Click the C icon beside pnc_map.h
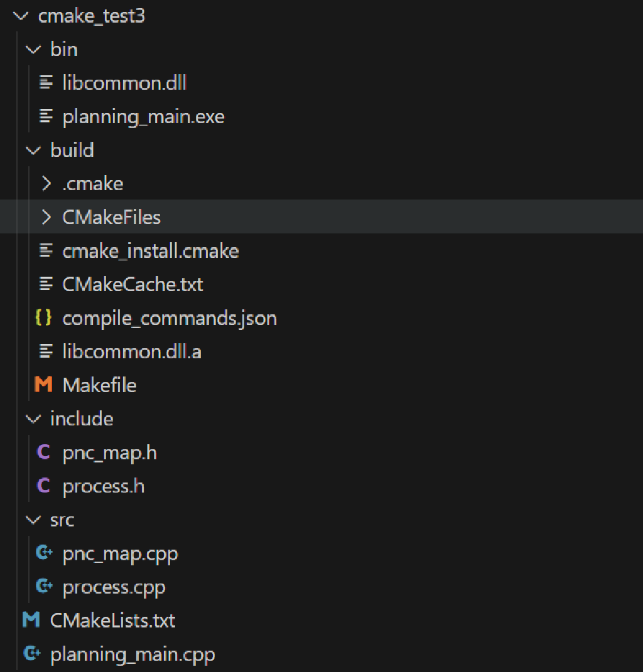The height and width of the screenshot is (672, 643). coord(44,452)
